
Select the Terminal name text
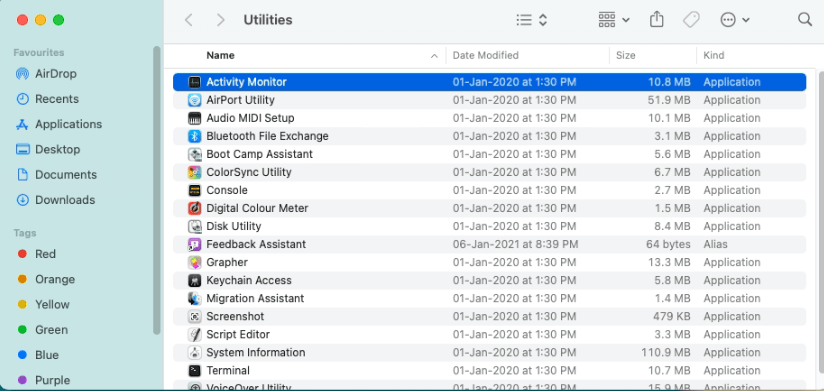click(x=228, y=371)
